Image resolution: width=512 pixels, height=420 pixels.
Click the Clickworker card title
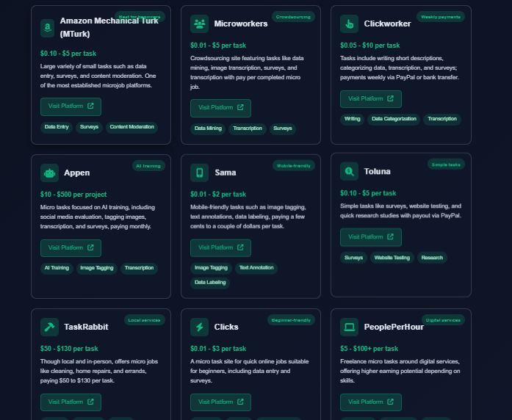pyautogui.click(x=387, y=23)
